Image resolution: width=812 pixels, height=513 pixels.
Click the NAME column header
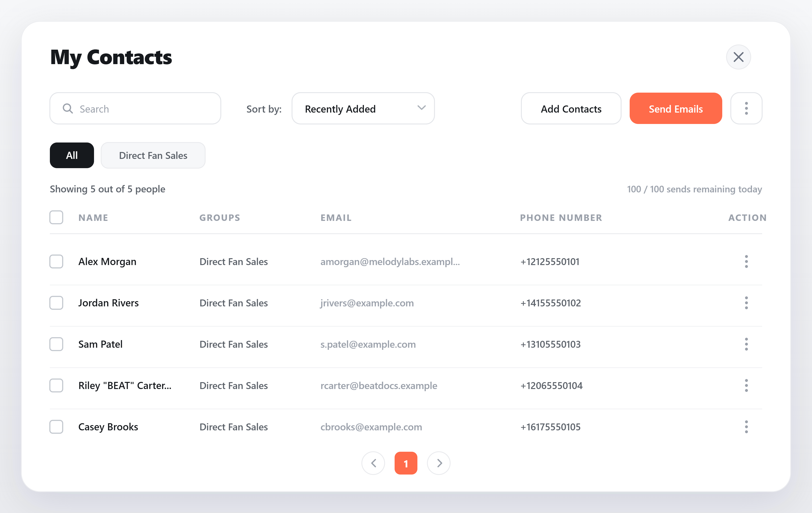(93, 218)
